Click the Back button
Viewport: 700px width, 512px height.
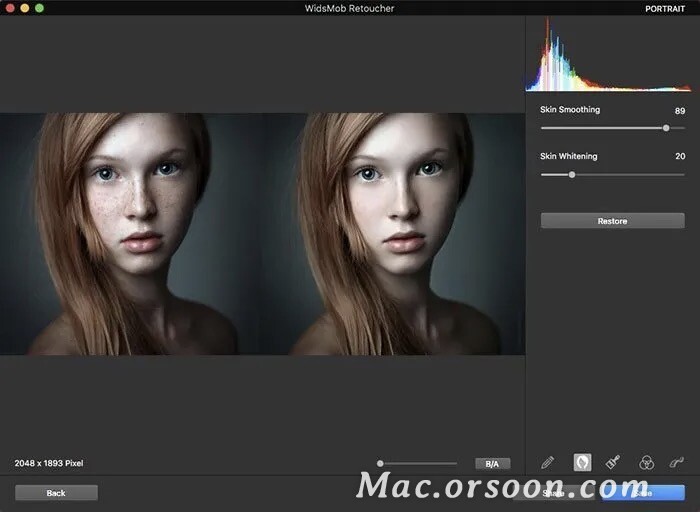[56, 493]
